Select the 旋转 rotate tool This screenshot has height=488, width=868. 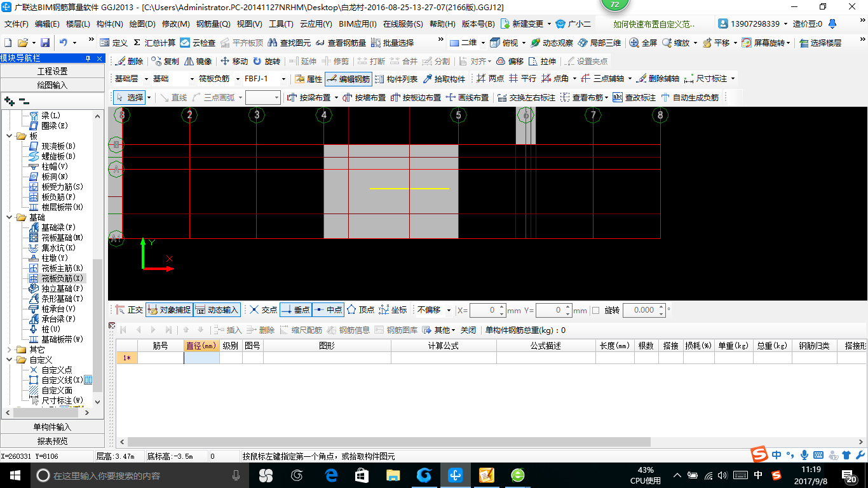266,62
